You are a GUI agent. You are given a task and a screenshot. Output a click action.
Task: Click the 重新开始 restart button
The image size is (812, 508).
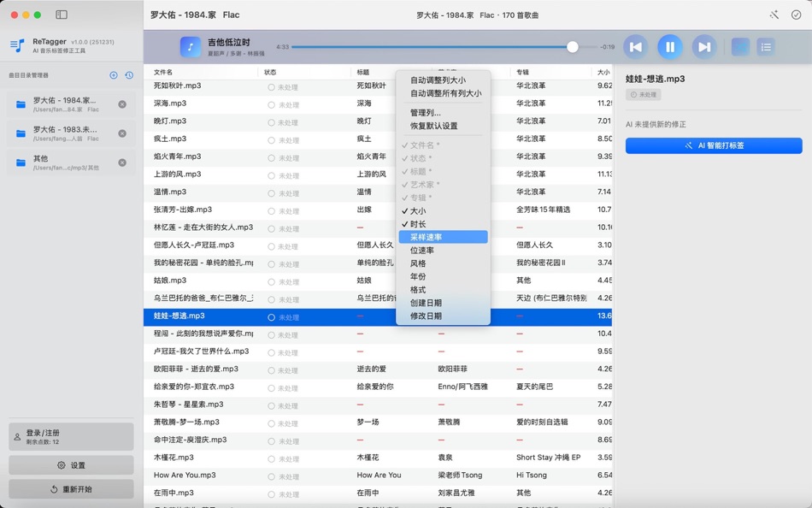71,488
